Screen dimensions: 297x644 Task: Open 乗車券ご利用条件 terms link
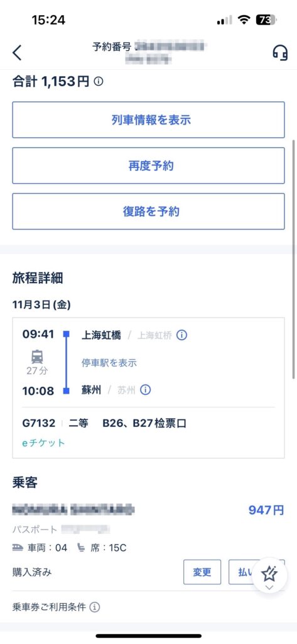[49, 607]
